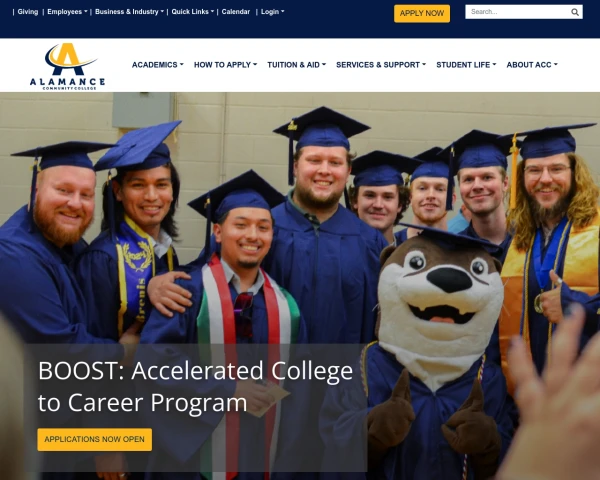Open Business & Industry dropdown

[x=129, y=12]
